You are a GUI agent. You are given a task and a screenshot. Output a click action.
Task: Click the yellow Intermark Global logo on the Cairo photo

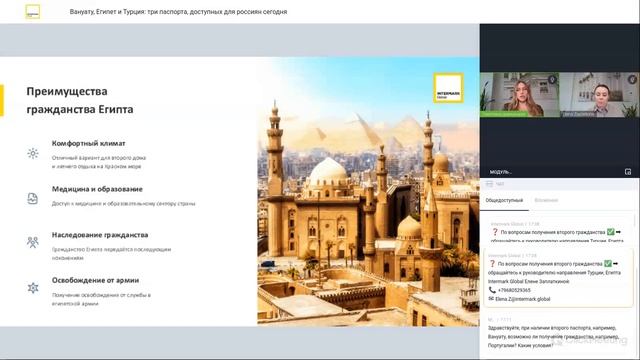pyautogui.click(x=448, y=88)
